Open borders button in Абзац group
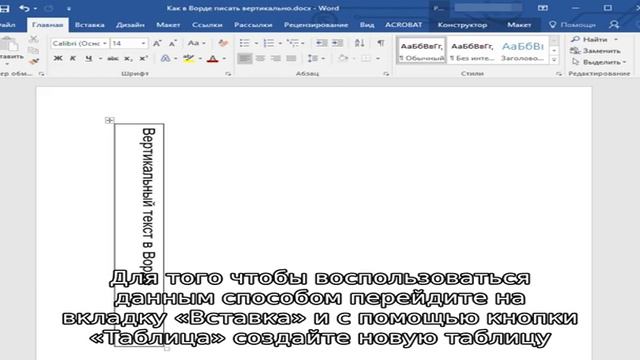Screen dimensions: 640x360 click(x=366, y=59)
